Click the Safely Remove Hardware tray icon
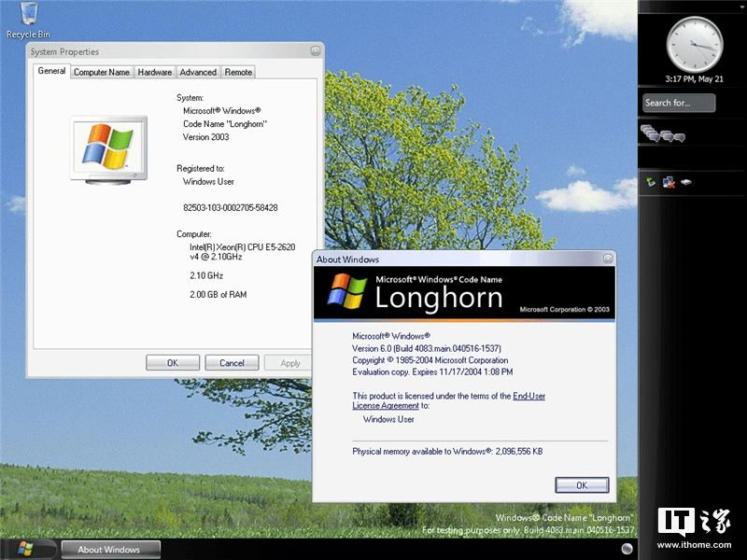 pos(651,181)
